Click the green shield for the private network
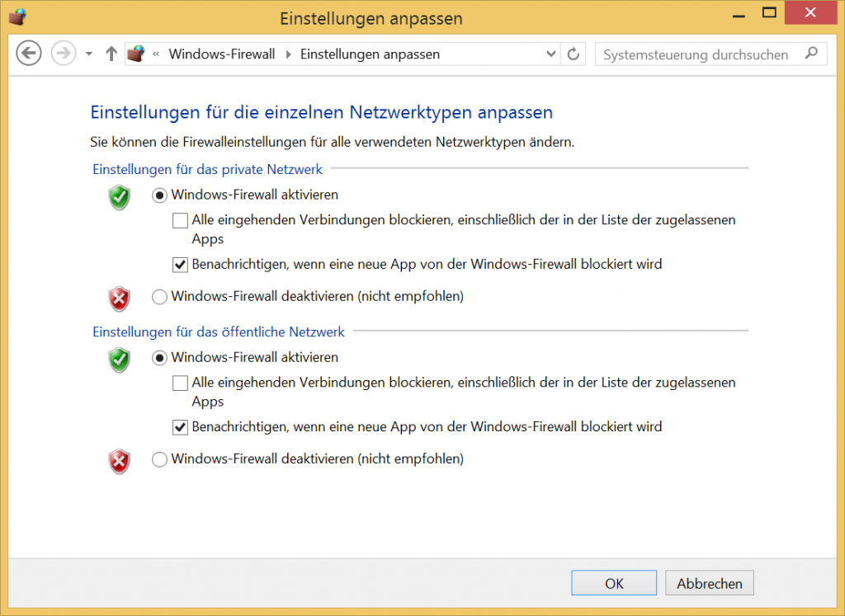Viewport: 845px width, 616px height. pyautogui.click(x=118, y=198)
